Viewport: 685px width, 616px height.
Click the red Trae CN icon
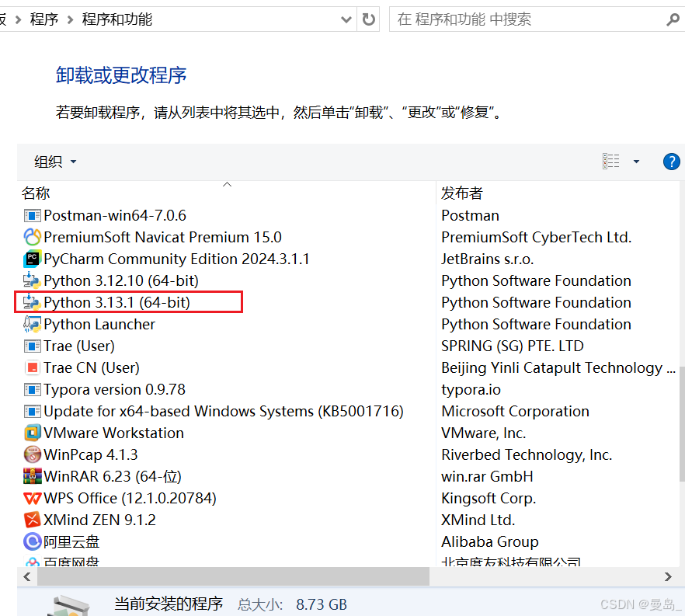coord(32,368)
